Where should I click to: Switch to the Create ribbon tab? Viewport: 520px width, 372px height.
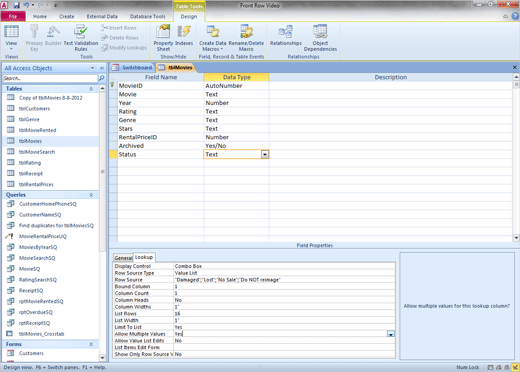pyautogui.click(x=67, y=16)
